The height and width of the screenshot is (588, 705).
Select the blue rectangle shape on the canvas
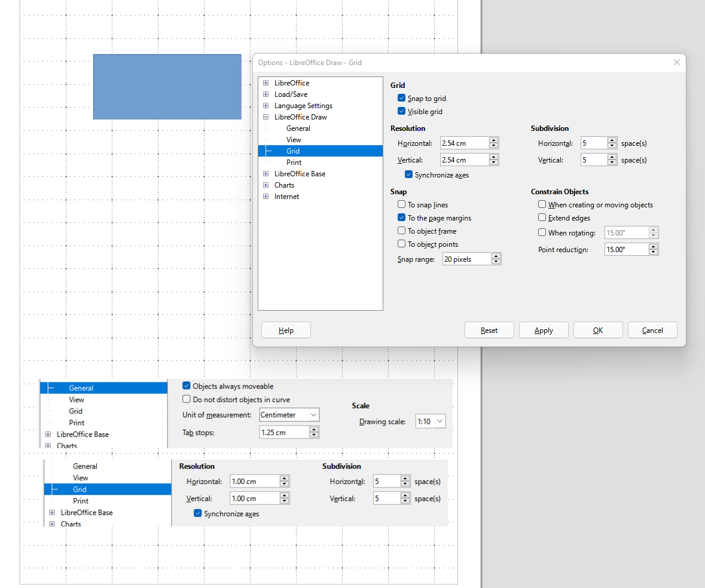(167, 87)
